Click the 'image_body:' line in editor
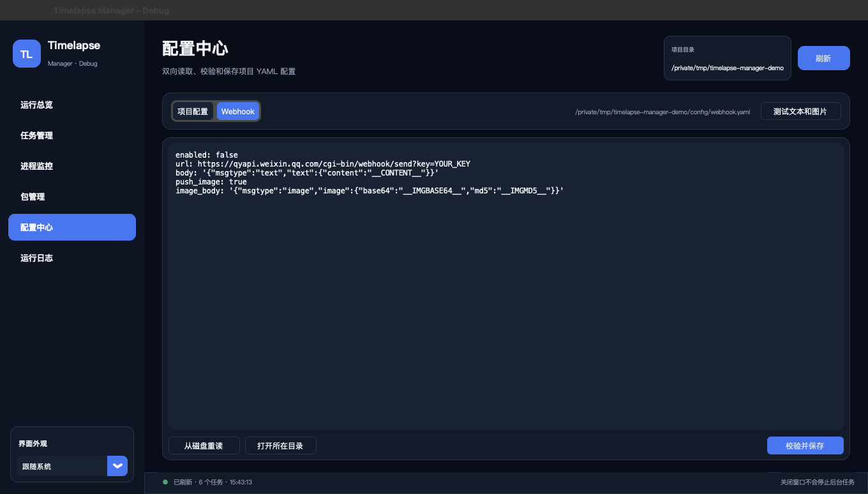Viewport: 868px width, 494px height. 370,191
